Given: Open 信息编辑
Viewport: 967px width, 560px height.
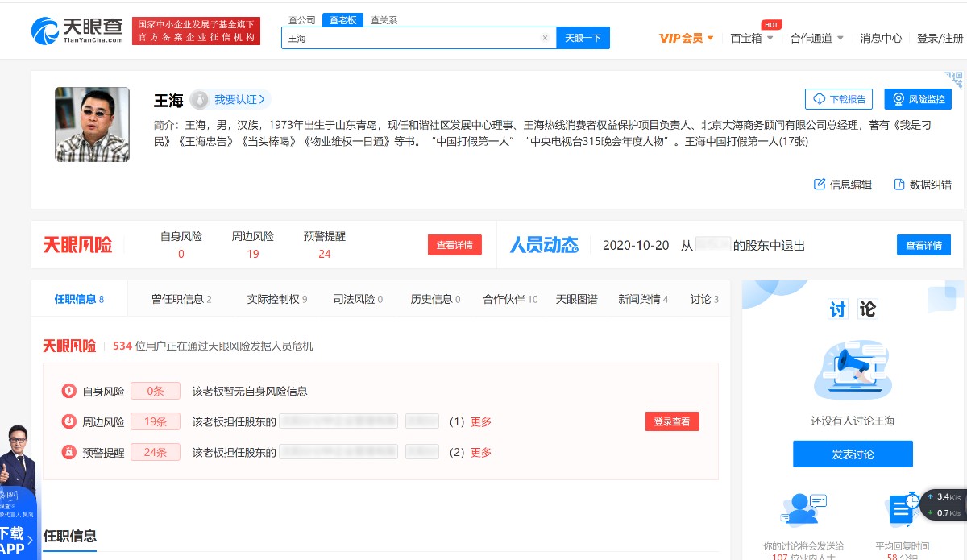Looking at the screenshot, I should click(843, 185).
